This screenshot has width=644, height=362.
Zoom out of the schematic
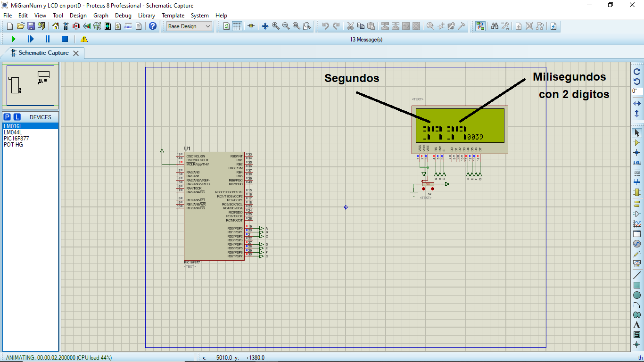[286, 26]
